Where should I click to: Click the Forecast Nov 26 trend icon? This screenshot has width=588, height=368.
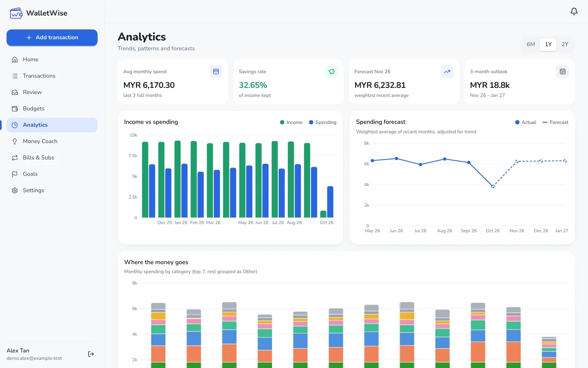(x=447, y=72)
